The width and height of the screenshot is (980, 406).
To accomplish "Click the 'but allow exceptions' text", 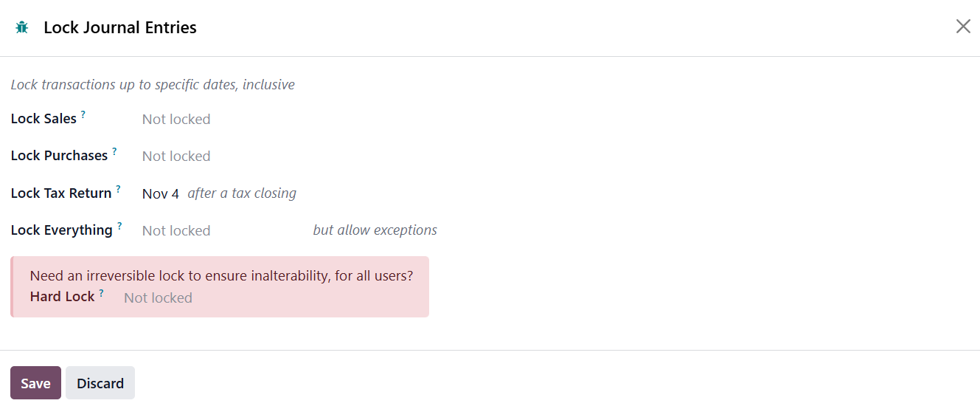I will 375,230.
